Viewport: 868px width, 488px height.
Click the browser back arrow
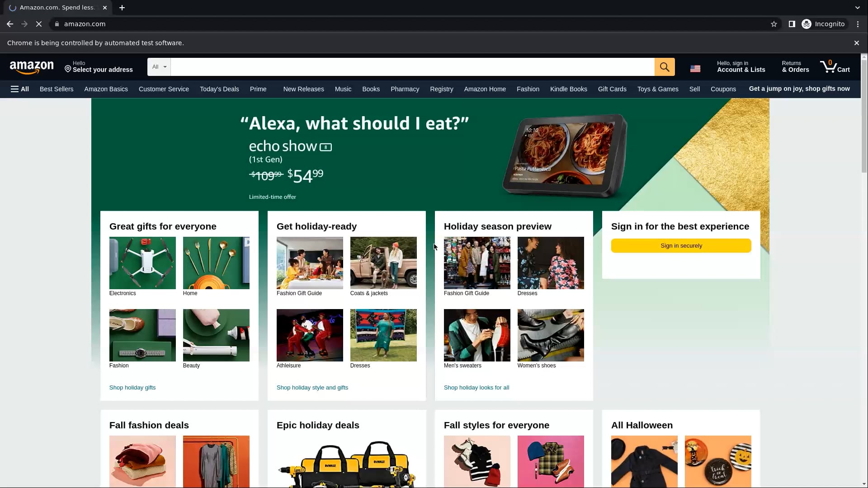tap(10, 24)
